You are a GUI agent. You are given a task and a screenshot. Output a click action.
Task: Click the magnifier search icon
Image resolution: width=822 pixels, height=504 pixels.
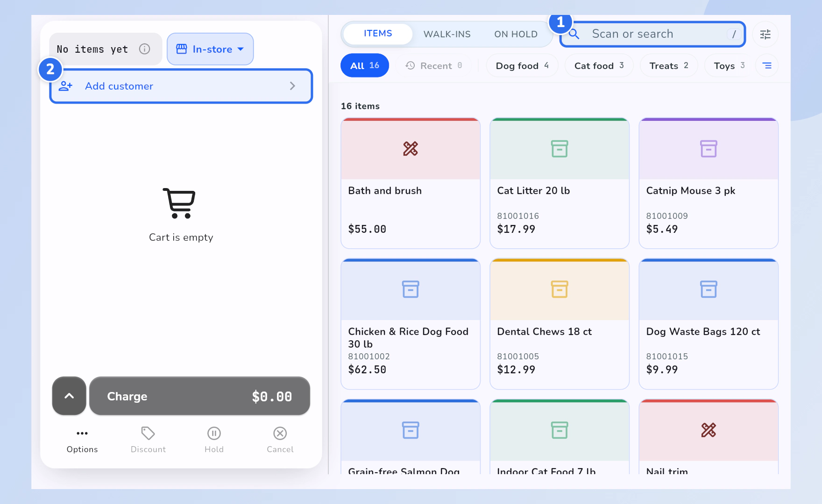tap(574, 34)
